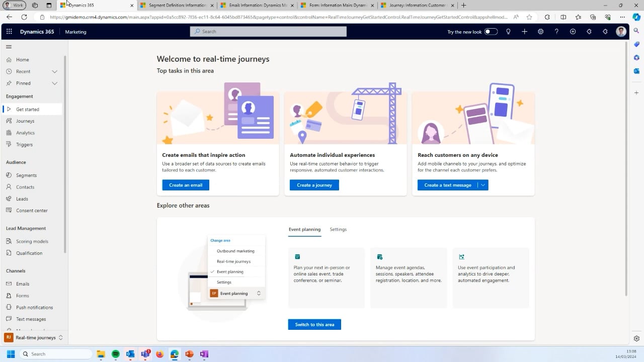Open Analytics in the sidebar
Screen dimensions: 644x362
pyautogui.click(x=25, y=133)
